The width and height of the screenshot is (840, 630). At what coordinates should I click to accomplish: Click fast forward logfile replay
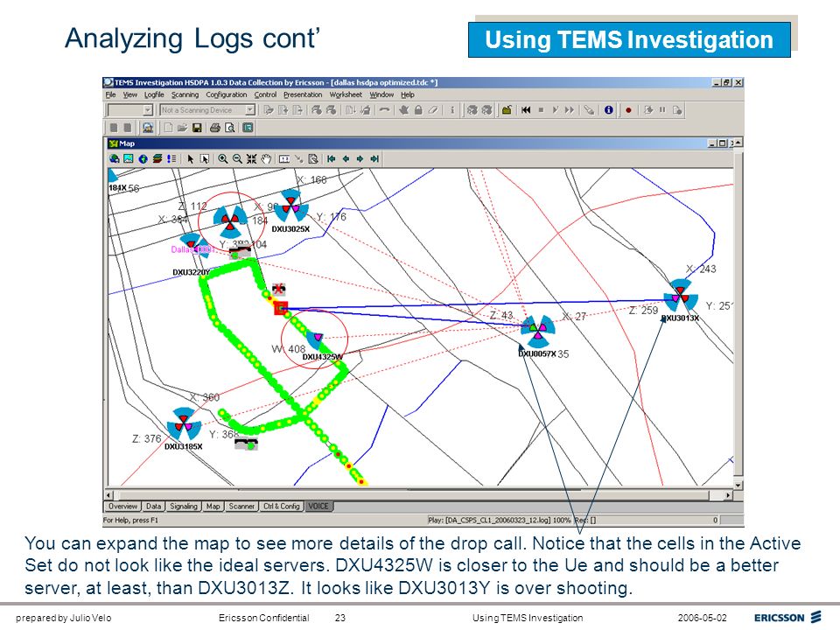pyautogui.click(x=570, y=110)
